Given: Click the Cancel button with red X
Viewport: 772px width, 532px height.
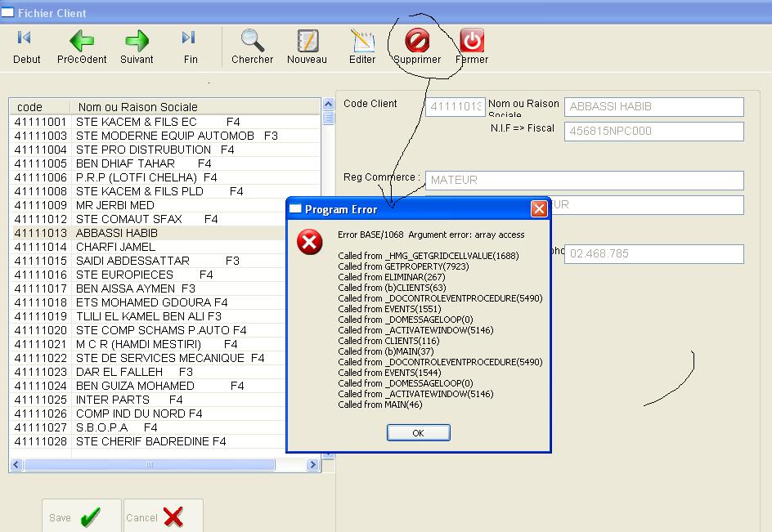Looking at the screenshot, I should coord(164,516).
